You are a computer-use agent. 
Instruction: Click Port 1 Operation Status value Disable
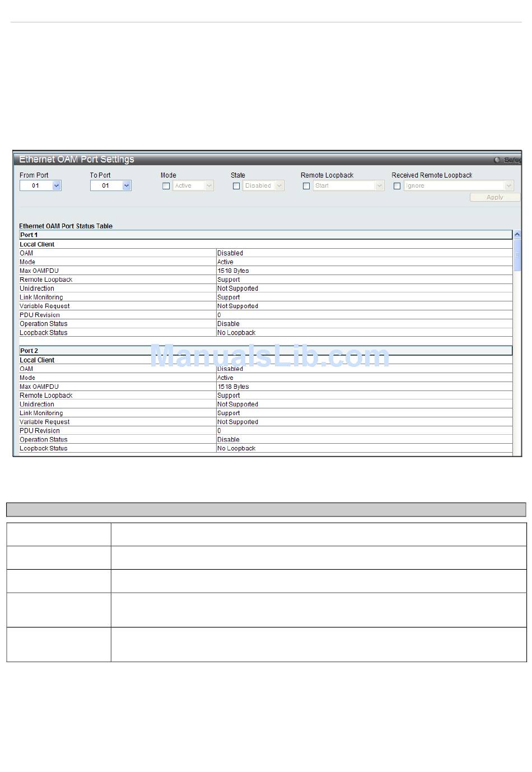pos(228,324)
